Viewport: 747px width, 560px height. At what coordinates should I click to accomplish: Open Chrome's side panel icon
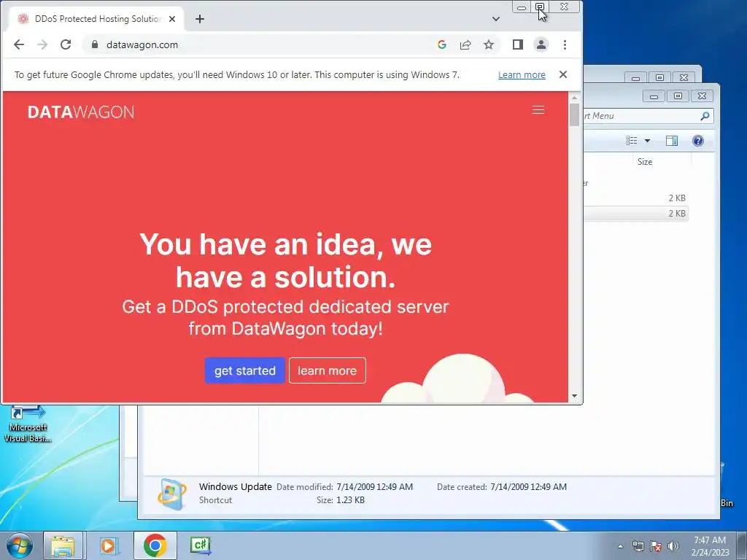[518, 44]
